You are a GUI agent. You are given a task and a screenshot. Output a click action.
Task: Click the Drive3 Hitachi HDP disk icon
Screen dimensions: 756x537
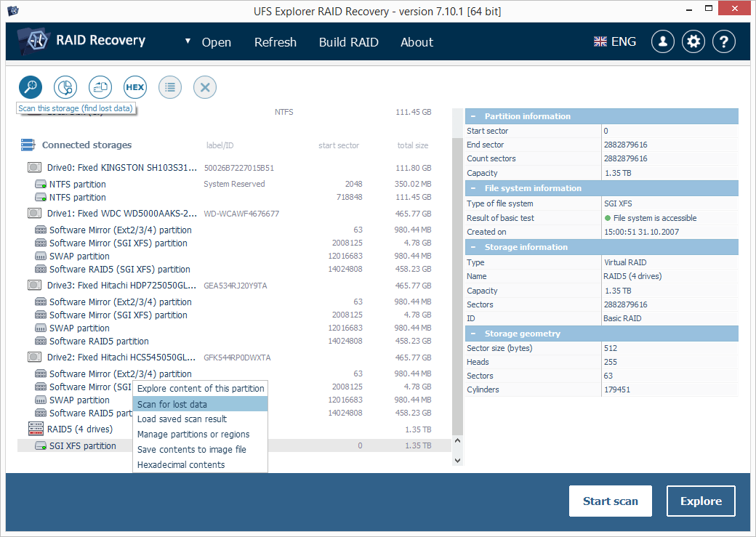[x=34, y=285]
